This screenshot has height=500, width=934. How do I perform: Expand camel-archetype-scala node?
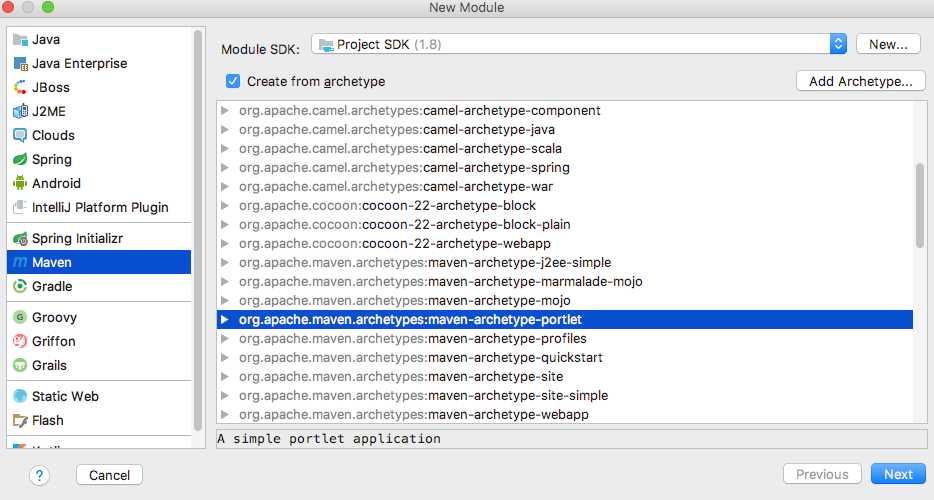[x=225, y=148]
